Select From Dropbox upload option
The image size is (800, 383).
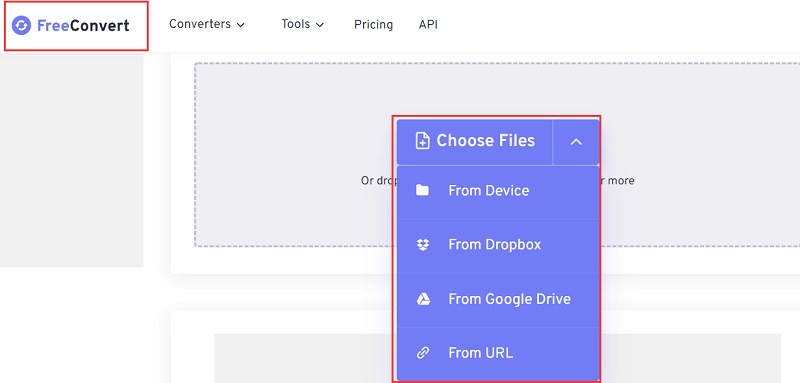(x=497, y=245)
